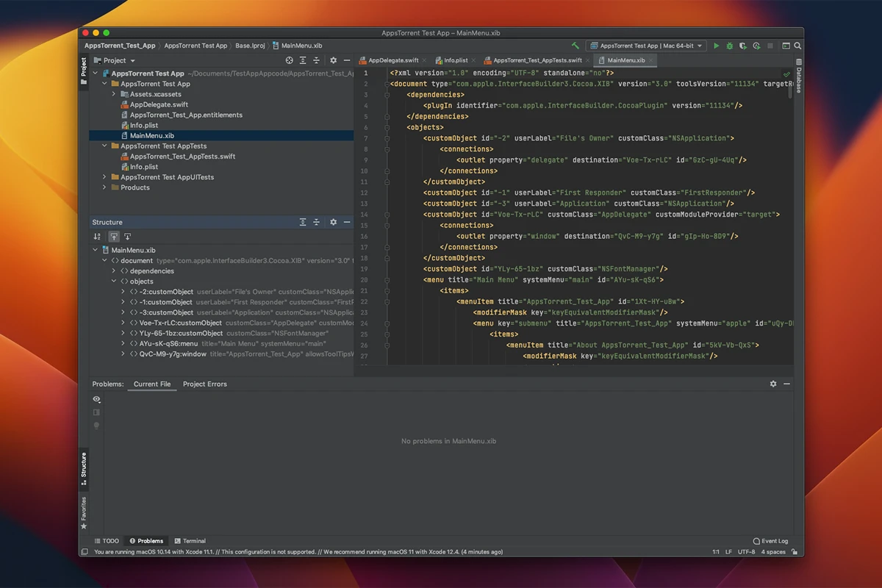Image resolution: width=882 pixels, height=588 pixels.
Task: Switch to the AppDelegate.swift editor tab
Action: (393, 60)
